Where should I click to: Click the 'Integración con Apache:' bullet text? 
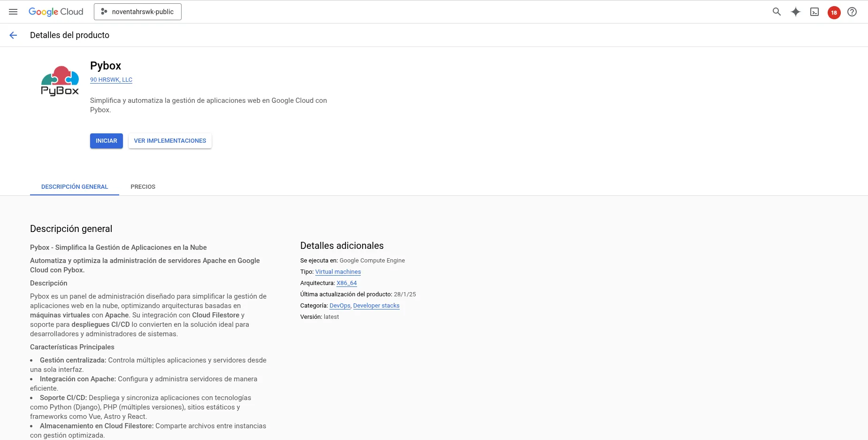pyautogui.click(x=78, y=379)
